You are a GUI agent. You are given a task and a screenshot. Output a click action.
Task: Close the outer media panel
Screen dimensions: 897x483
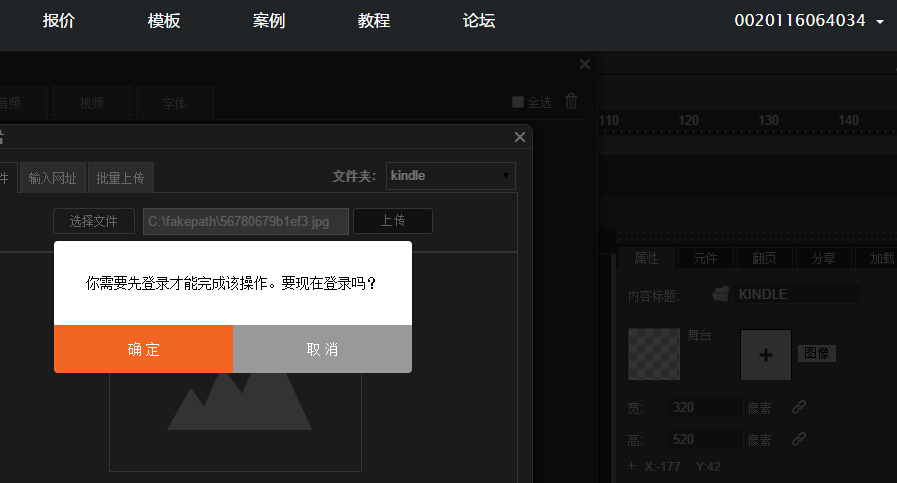point(585,64)
